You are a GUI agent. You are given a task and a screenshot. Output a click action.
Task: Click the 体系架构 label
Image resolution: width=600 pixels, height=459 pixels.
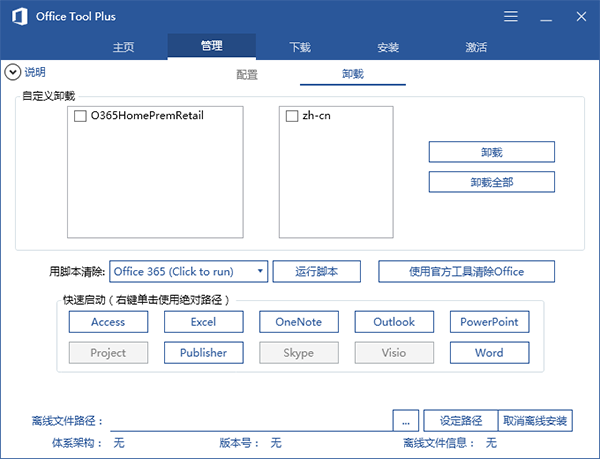click(x=77, y=443)
